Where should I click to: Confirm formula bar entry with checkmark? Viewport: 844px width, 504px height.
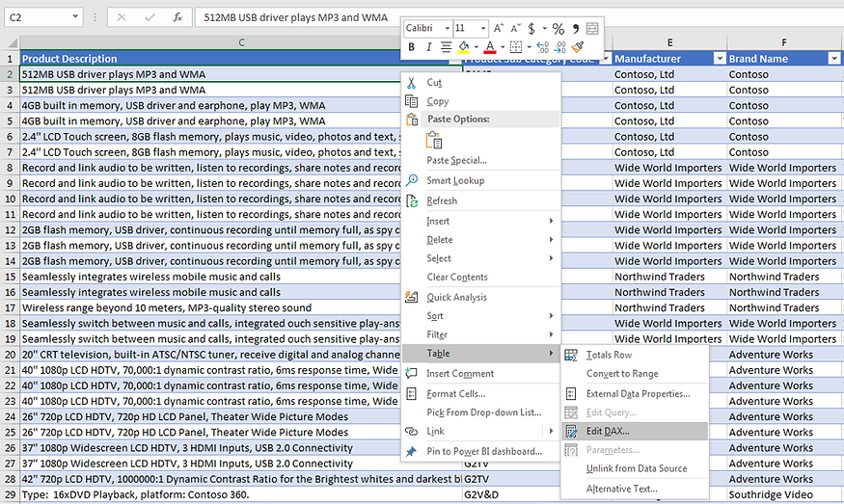[x=150, y=17]
